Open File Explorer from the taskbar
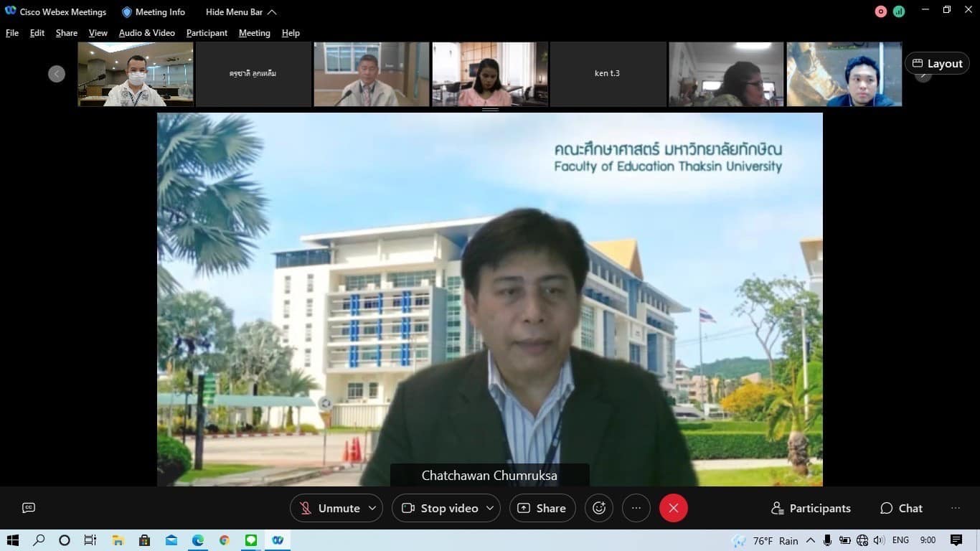The width and height of the screenshot is (980, 551). [x=118, y=540]
